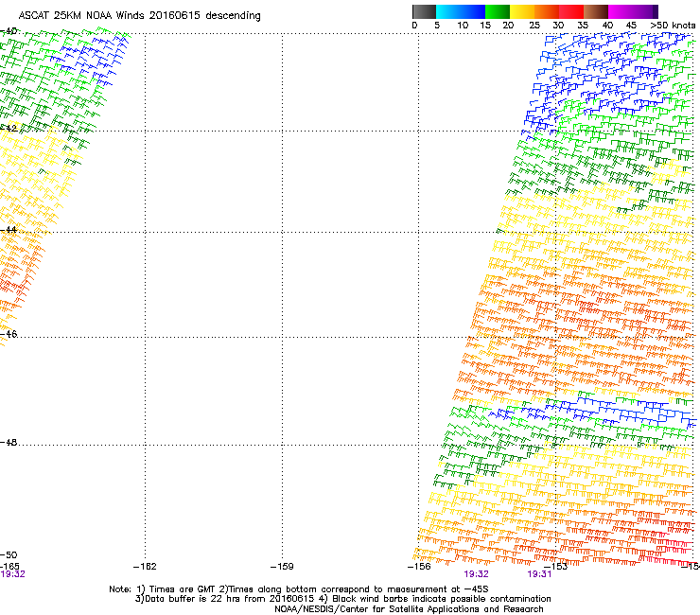Click the NOAA/NESDIS credit line
Viewport: 700px width, 615px height.
point(409,609)
